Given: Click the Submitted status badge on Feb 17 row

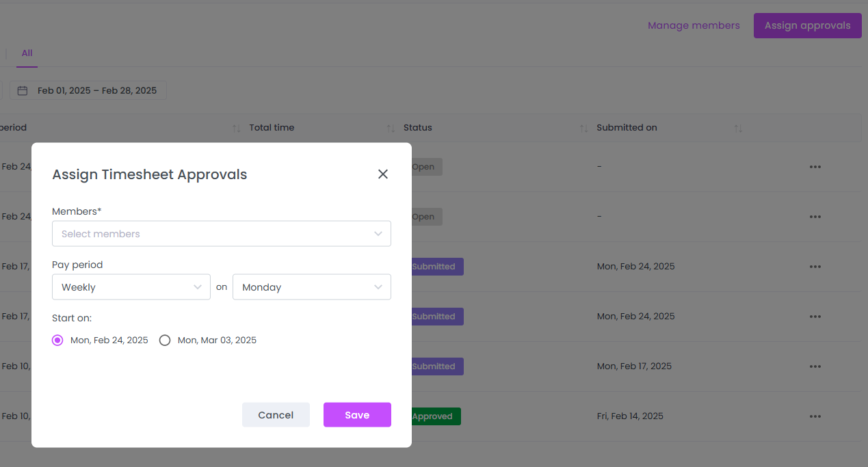Looking at the screenshot, I should [436, 267].
